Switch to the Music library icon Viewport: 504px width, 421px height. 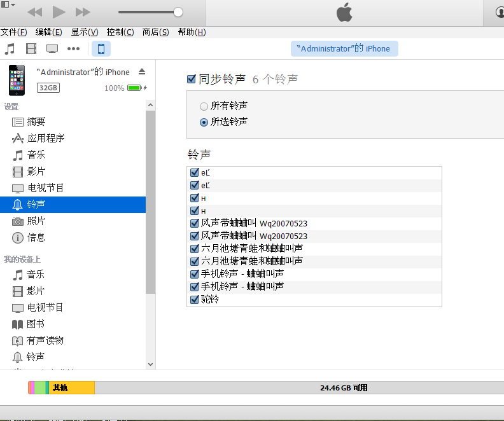click(x=10, y=49)
